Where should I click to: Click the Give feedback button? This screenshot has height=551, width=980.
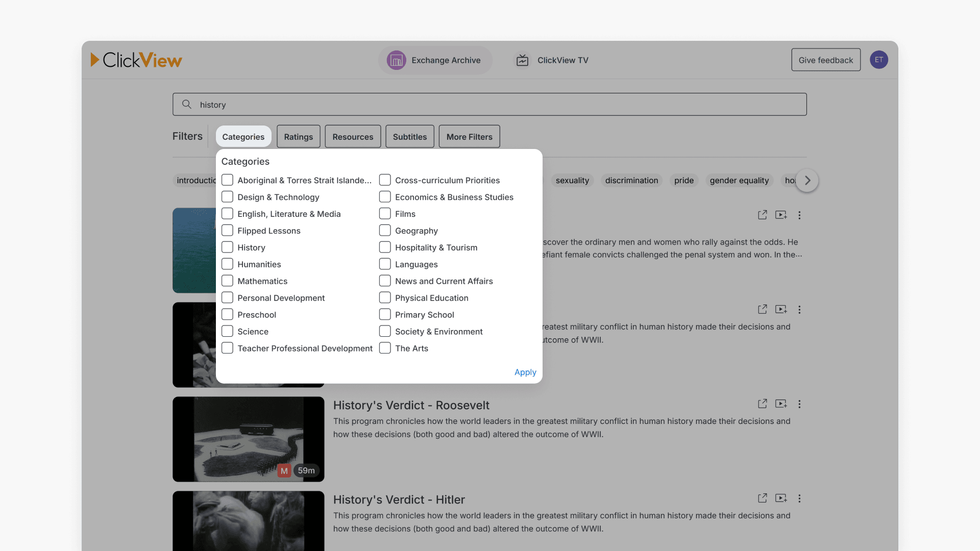click(825, 60)
